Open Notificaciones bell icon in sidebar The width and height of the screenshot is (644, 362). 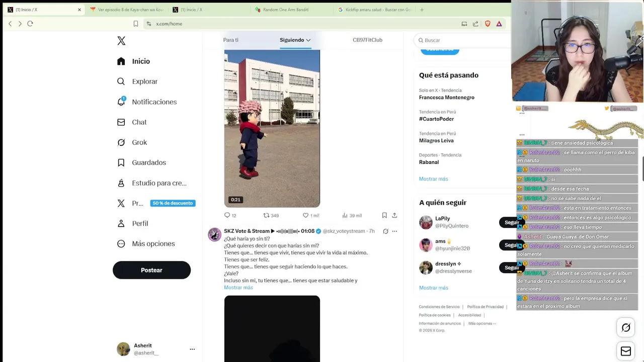(121, 101)
